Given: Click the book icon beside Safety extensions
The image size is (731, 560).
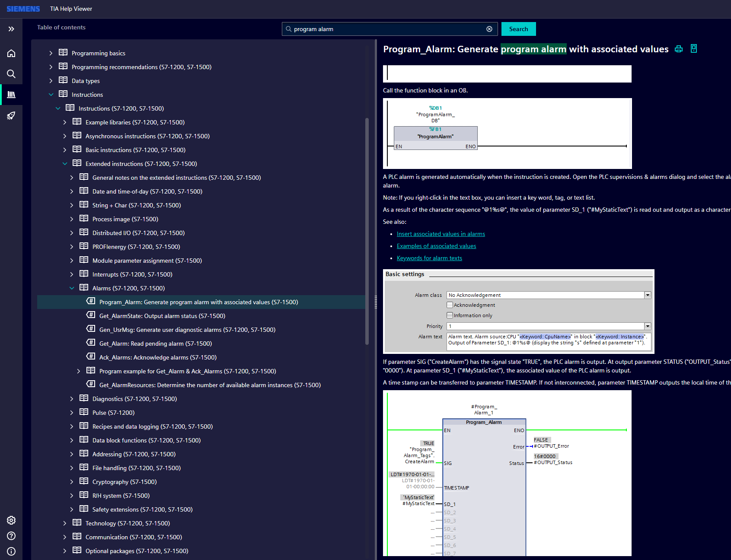Looking at the screenshot, I should (x=84, y=509).
